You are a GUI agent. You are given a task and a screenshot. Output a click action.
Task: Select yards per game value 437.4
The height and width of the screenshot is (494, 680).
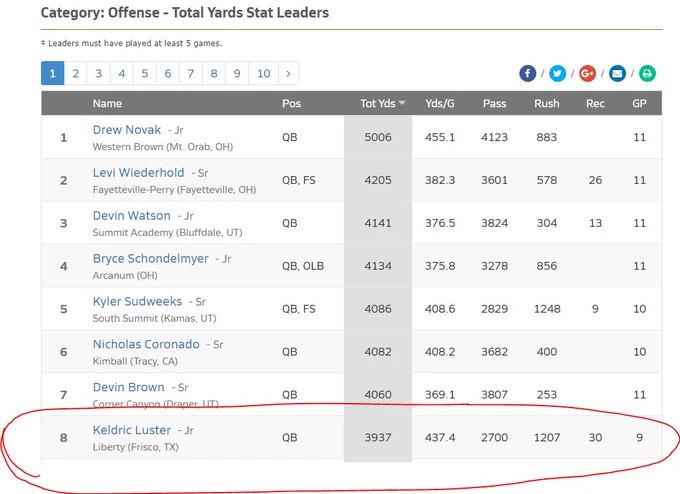coord(440,438)
